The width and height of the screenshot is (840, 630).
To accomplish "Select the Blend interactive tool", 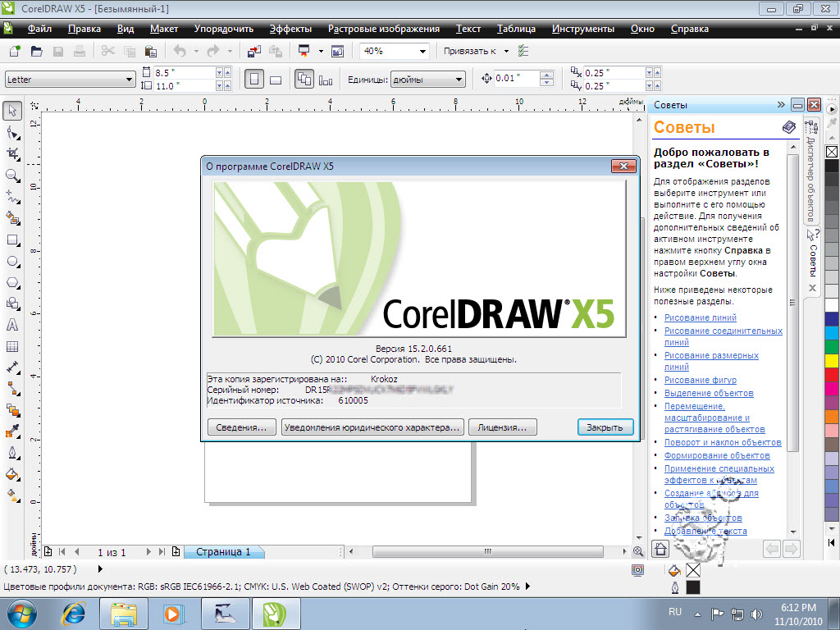I will coord(12,410).
